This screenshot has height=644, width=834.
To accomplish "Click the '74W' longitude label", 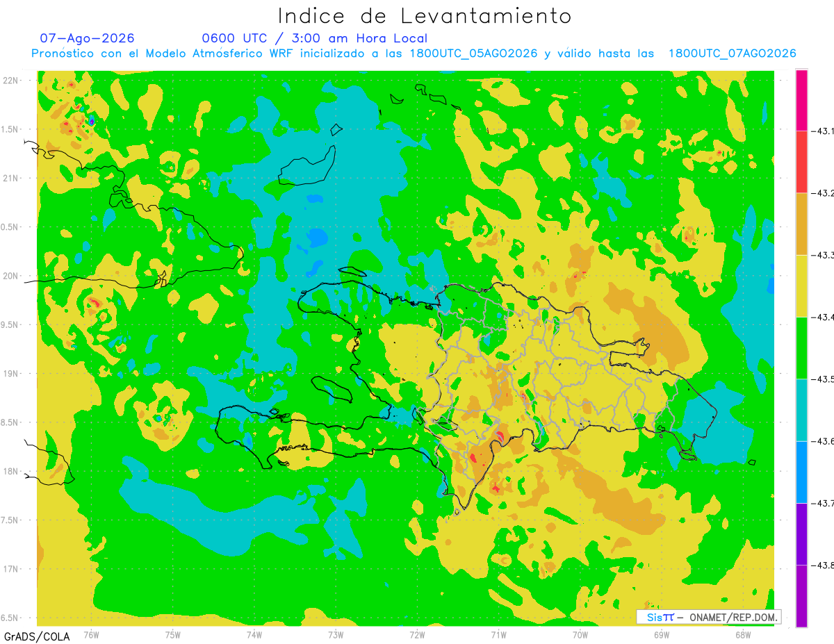I will (x=254, y=634).
